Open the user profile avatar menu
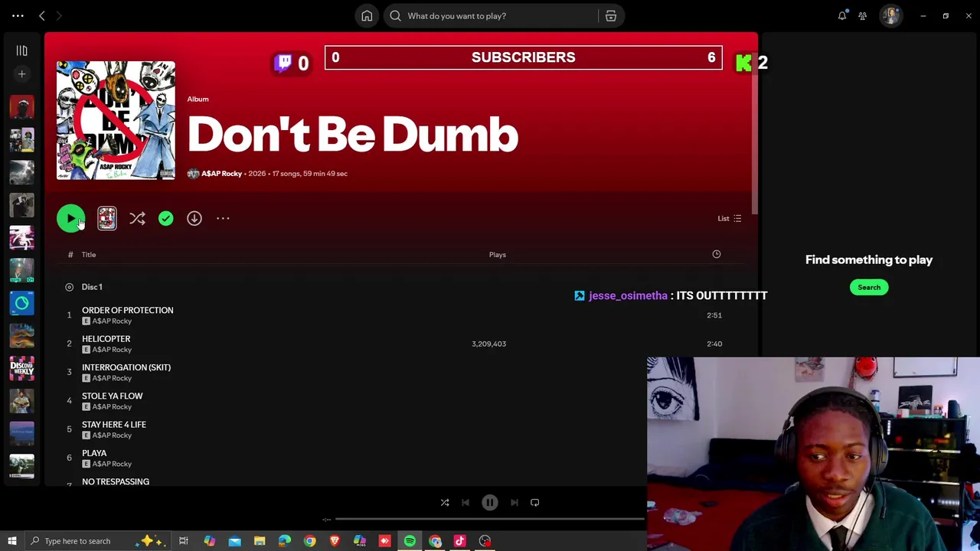The height and width of the screenshot is (551, 980). point(890,16)
